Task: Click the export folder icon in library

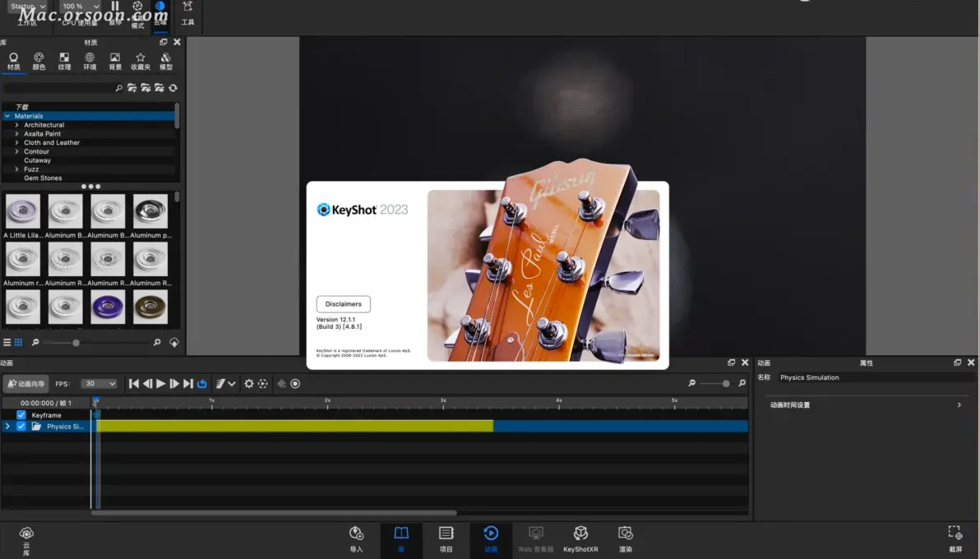Action: (x=159, y=88)
